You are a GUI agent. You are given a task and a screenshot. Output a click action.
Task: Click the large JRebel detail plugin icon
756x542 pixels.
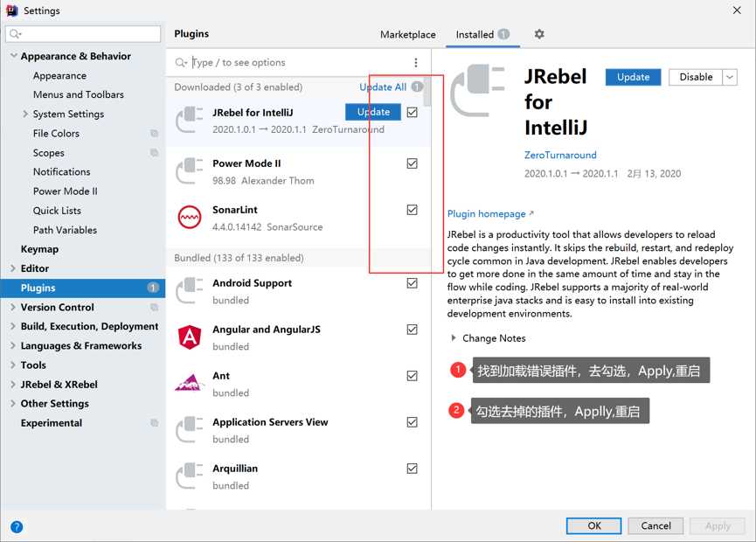(x=477, y=90)
